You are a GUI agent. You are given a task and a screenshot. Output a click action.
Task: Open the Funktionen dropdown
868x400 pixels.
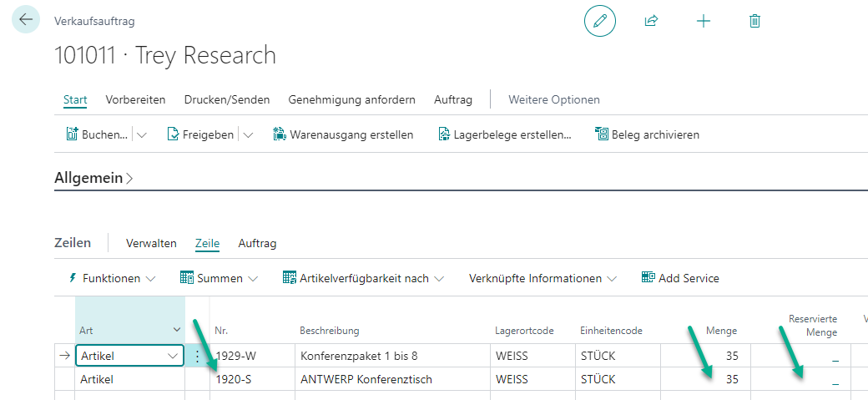[112, 279]
